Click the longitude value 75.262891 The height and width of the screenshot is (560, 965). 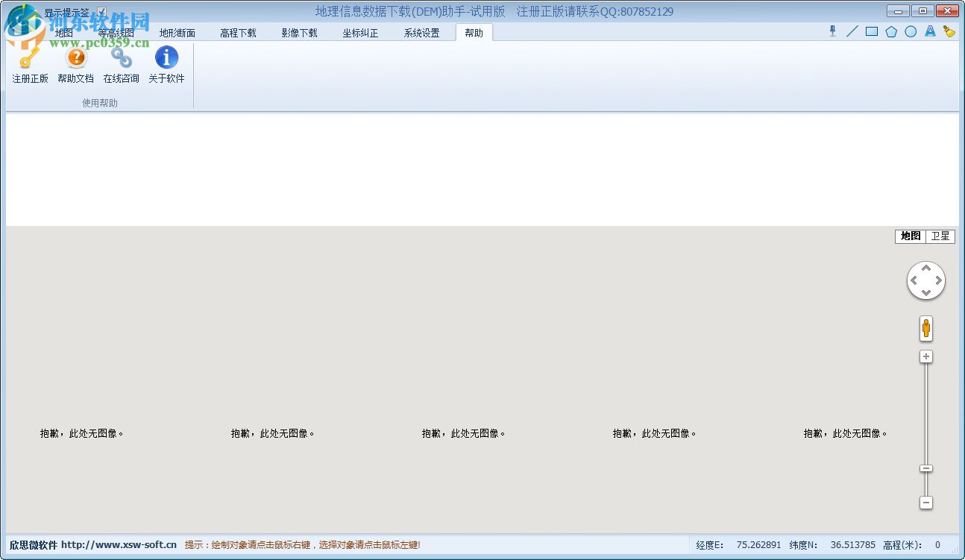758,545
